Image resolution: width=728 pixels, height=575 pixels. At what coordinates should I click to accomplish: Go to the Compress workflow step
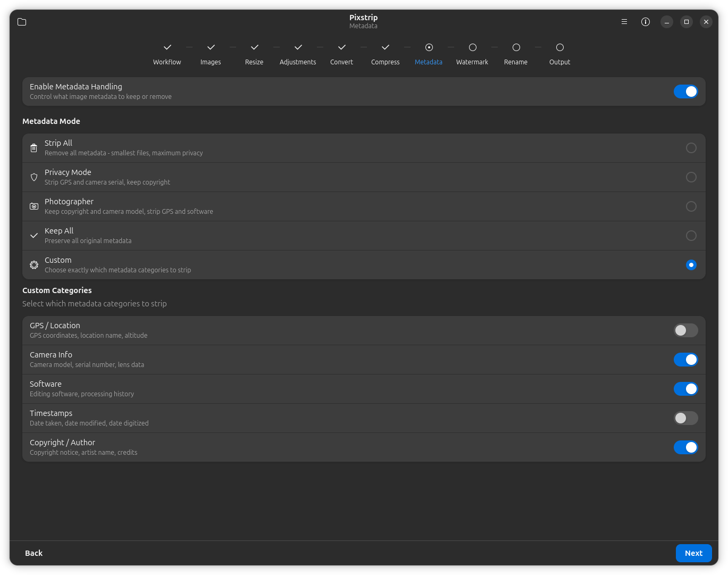click(385, 53)
